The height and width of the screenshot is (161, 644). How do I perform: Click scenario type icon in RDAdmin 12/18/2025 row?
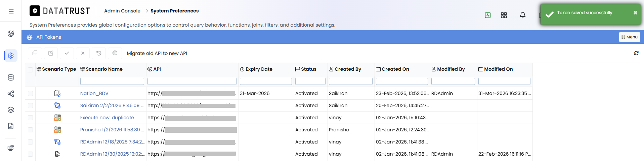[57, 142]
